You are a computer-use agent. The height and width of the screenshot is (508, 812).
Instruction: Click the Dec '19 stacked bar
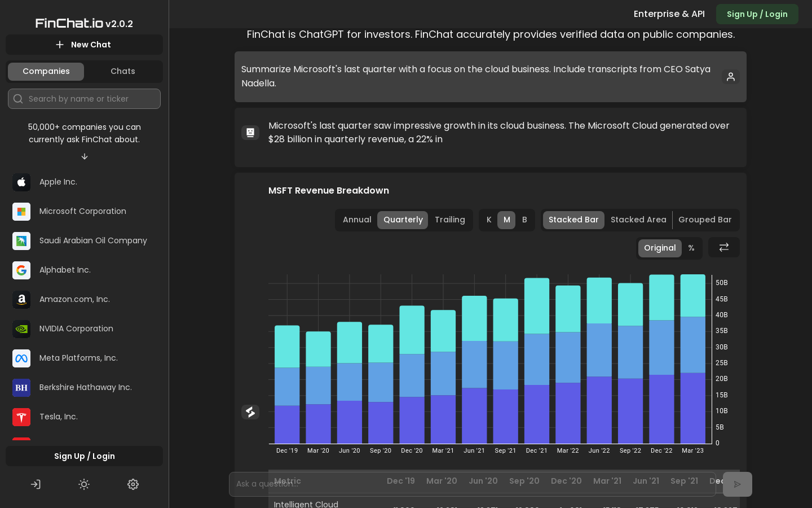(287, 384)
